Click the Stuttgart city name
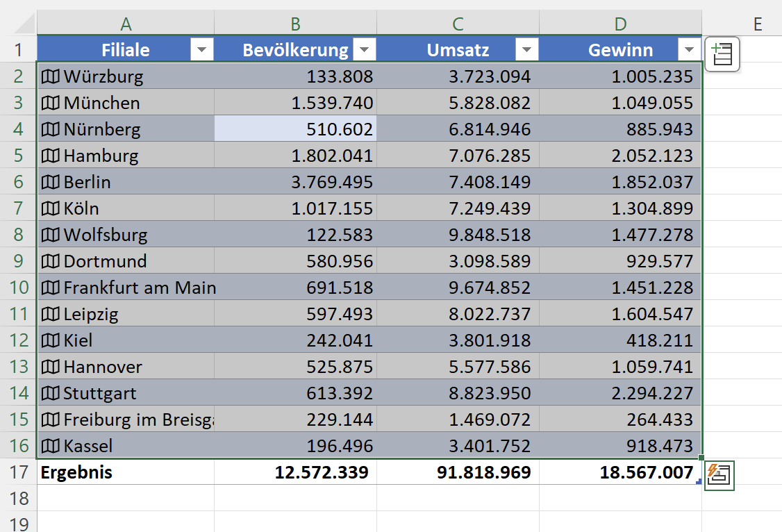The width and height of the screenshot is (782, 532). coord(100,394)
